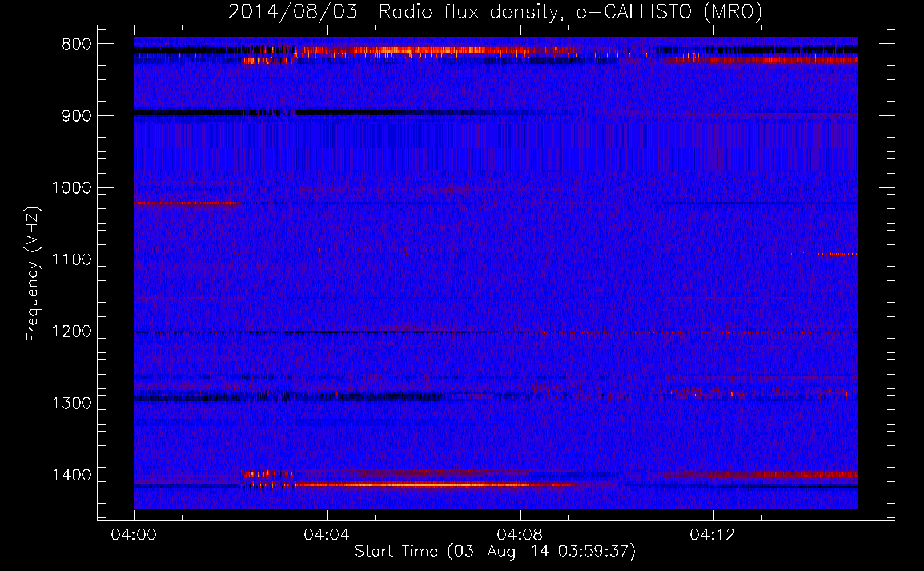This screenshot has height=571, width=924.
Task: Click the 'Start Time (03-Aug-14 03:59:37)' x-axis label
Action: coord(495,552)
